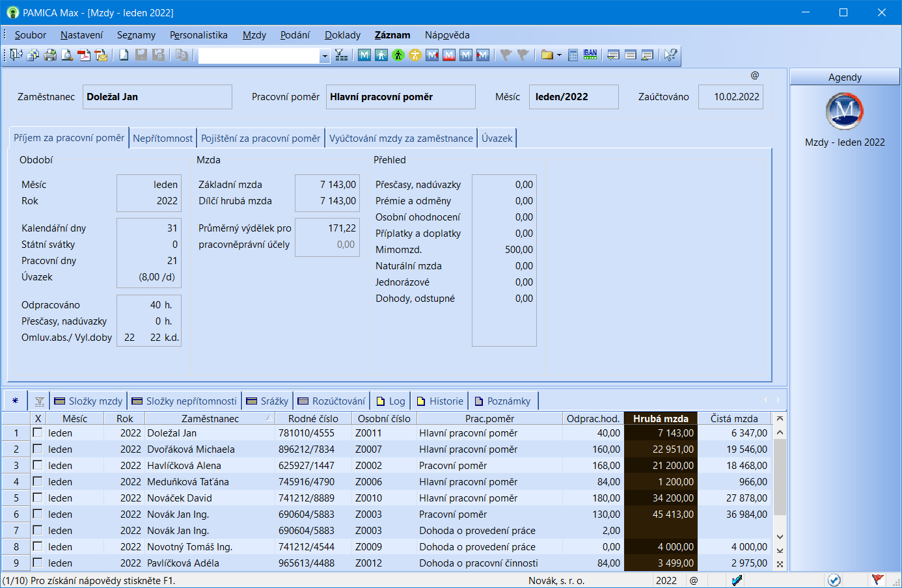Check the box for Doležal Jan row
Image resolution: width=902 pixels, height=588 pixels.
(x=38, y=433)
